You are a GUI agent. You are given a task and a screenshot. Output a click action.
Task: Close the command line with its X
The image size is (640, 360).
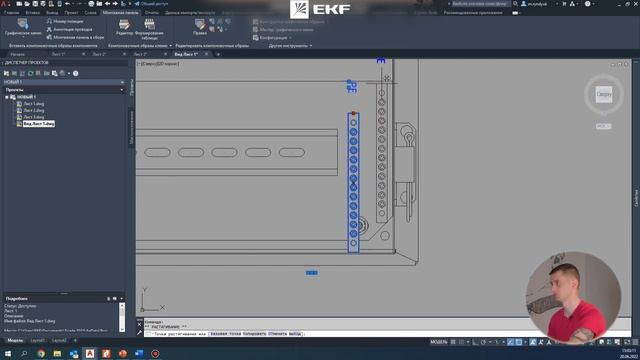coord(140,324)
